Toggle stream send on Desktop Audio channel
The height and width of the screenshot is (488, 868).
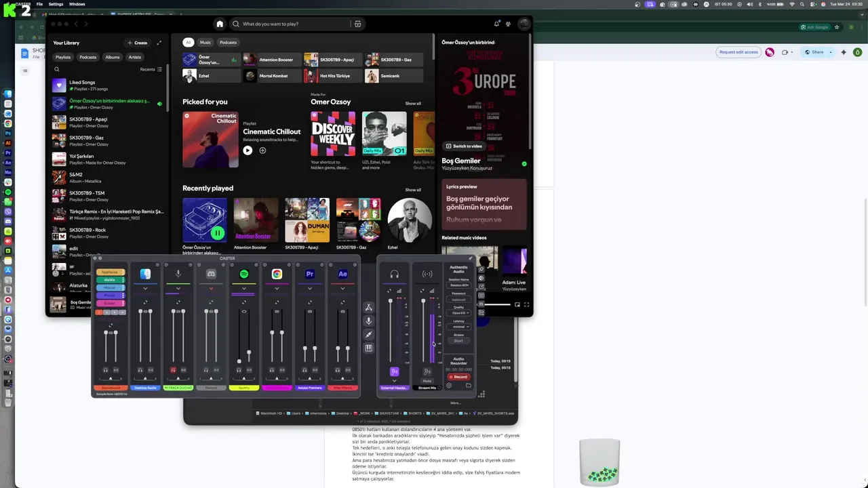tap(151, 370)
